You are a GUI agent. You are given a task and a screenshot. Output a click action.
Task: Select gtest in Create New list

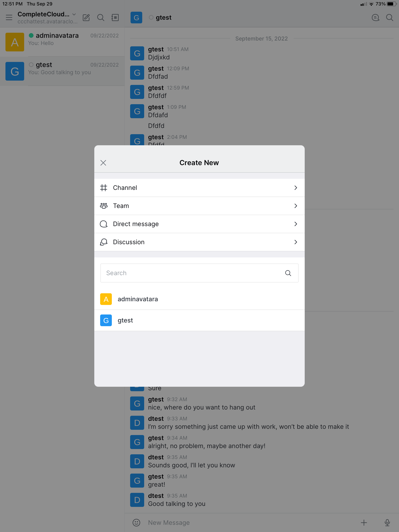199,320
